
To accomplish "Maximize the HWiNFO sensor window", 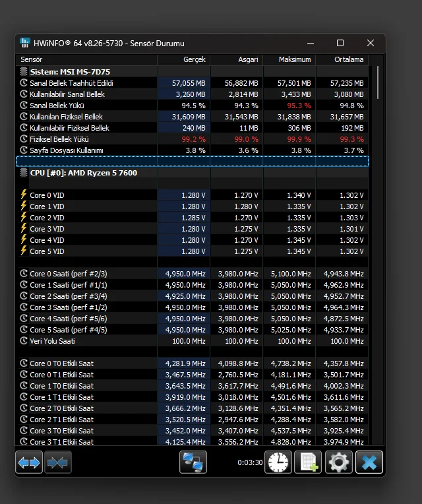I will [340, 43].
